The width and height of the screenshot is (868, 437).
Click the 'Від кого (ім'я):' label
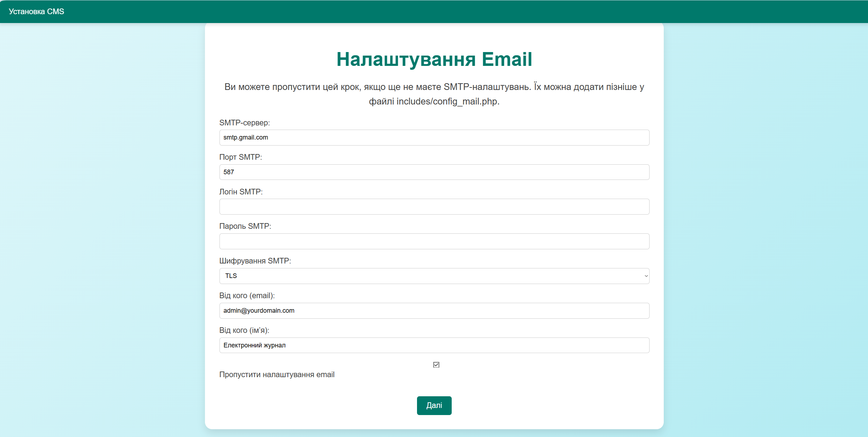(x=244, y=330)
